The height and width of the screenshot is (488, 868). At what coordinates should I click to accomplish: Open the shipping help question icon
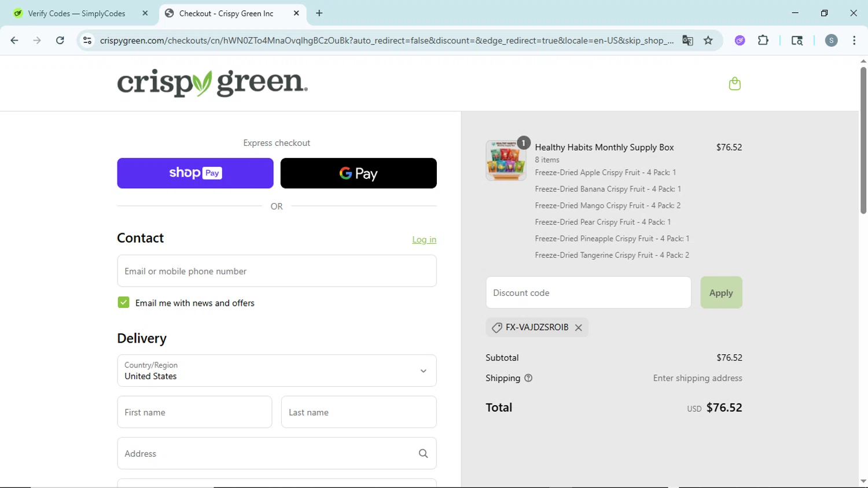(528, 378)
